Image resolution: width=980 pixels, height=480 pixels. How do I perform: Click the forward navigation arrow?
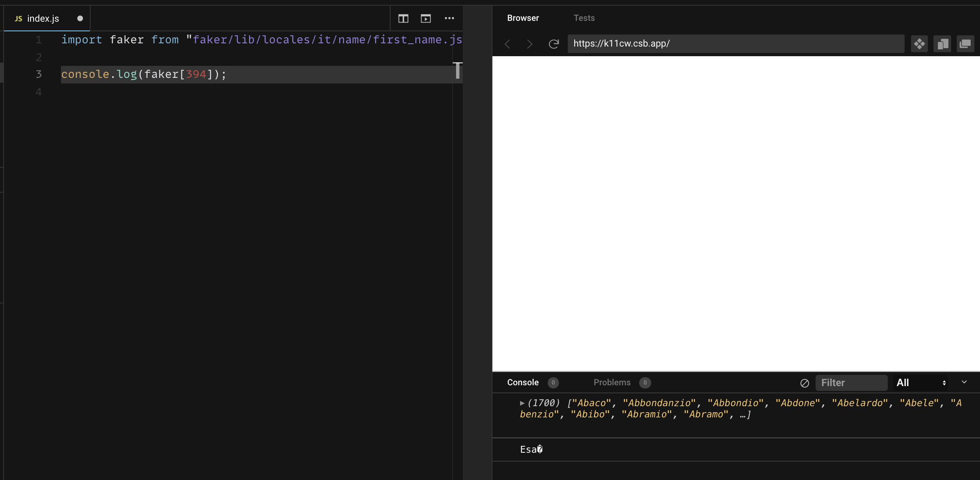(x=529, y=44)
